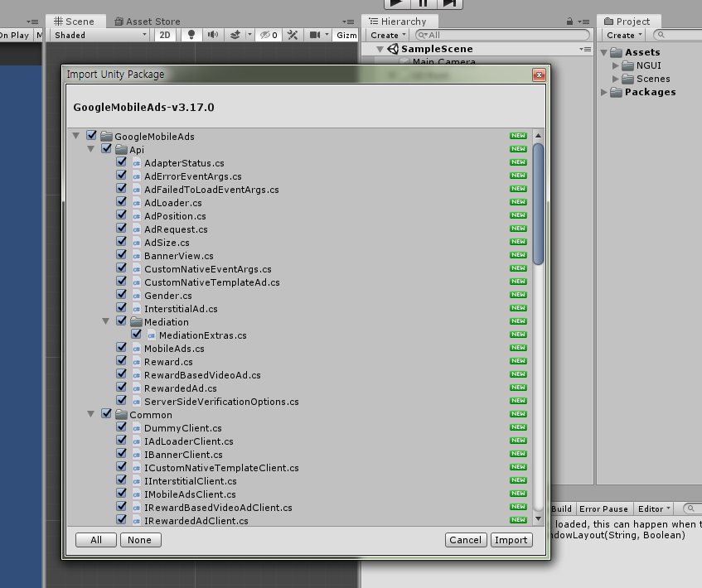This screenshot has height=588, width=702.
Task: Focus the Hierarchy search field
Action: (x=502, y=35)
